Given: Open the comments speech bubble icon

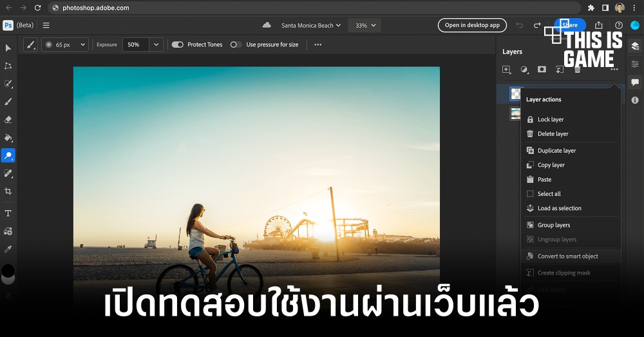Looking at the screenshot, I should (x=635, y=82).
